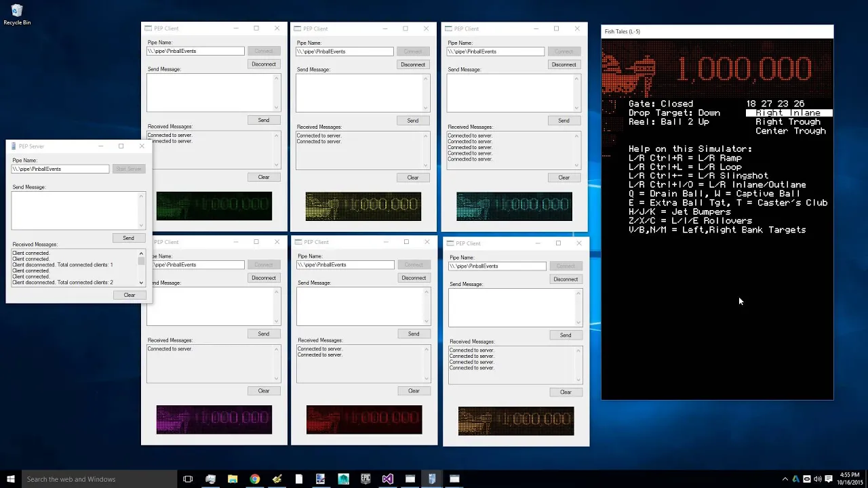This screenshot has width=868, height=488.
Task: Click Clear in the PEP Server window
Action: point(129,295)
